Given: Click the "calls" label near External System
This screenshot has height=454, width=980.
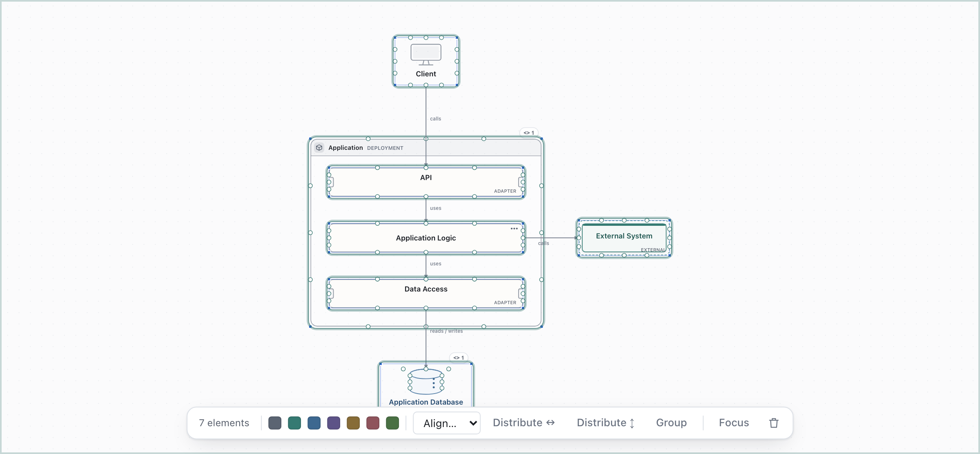Looking at the screenshot, I should [543, 243].
